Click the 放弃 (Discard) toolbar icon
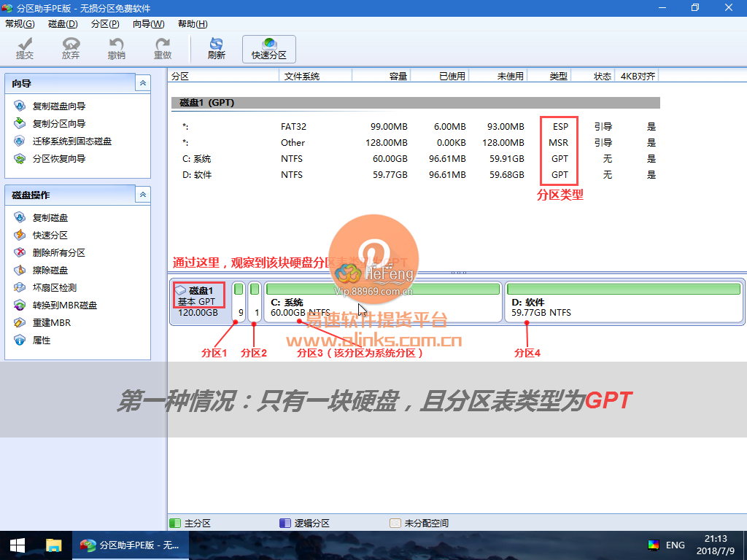The height and width of the screenshot is (560, 747). click(70, 47)
